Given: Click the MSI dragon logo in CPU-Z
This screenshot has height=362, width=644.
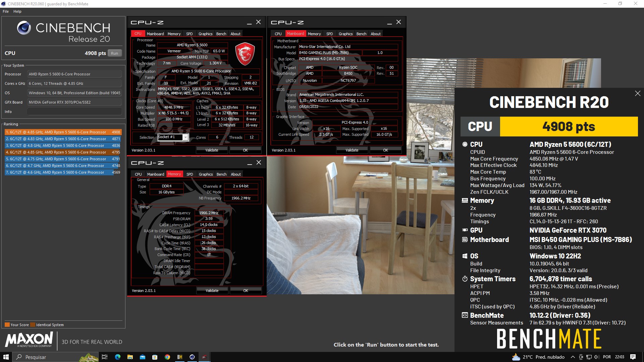Looking at the screenshot, I should [x=245, y=54].
